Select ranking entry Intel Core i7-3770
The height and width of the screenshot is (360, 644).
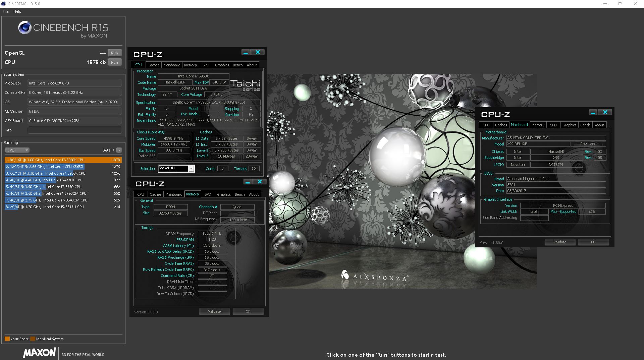(x=63, y=187)
